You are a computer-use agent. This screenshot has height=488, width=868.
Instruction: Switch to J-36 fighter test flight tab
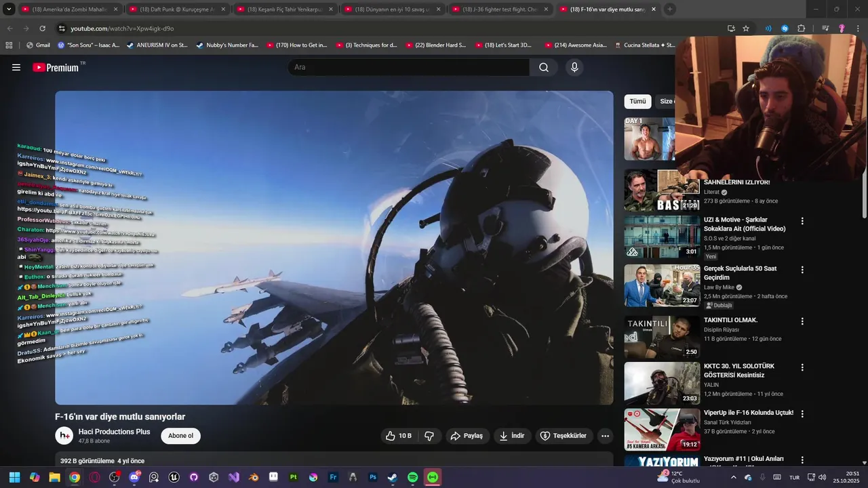499,9
